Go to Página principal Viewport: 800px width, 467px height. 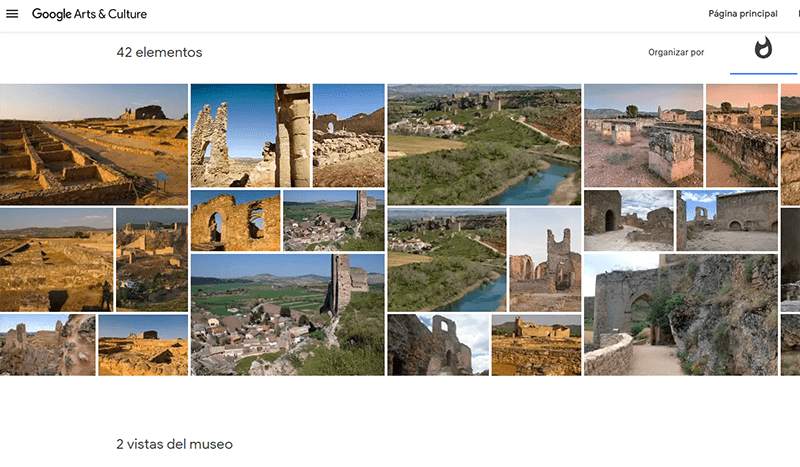[x=742, y=14]
